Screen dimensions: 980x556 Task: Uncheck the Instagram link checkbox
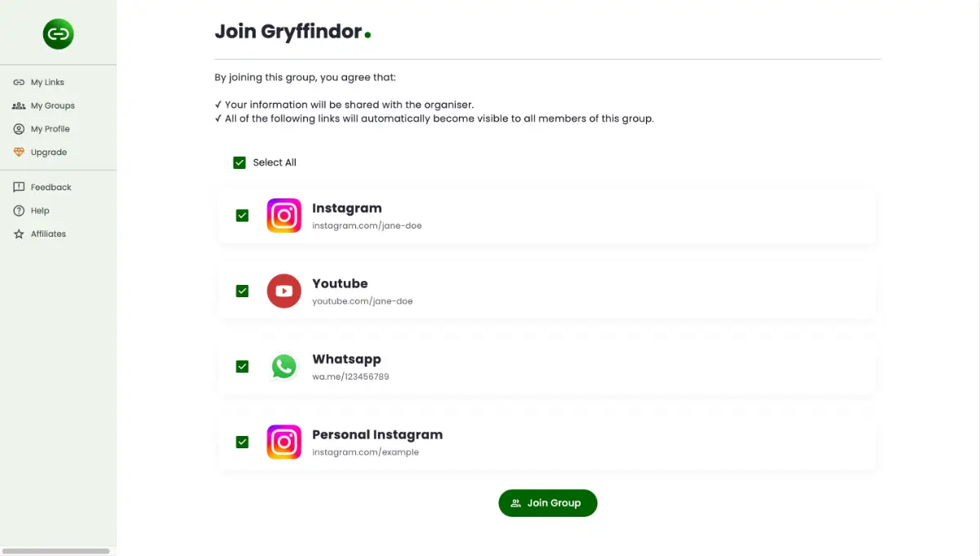click(x=242, y=216)
